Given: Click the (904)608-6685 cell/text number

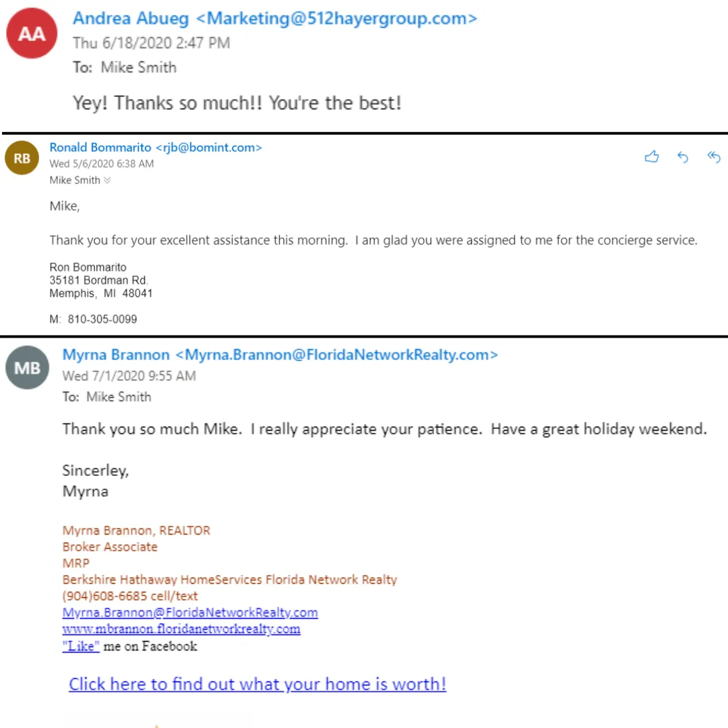Looking at the screenshot, I should tap(130, 596).
